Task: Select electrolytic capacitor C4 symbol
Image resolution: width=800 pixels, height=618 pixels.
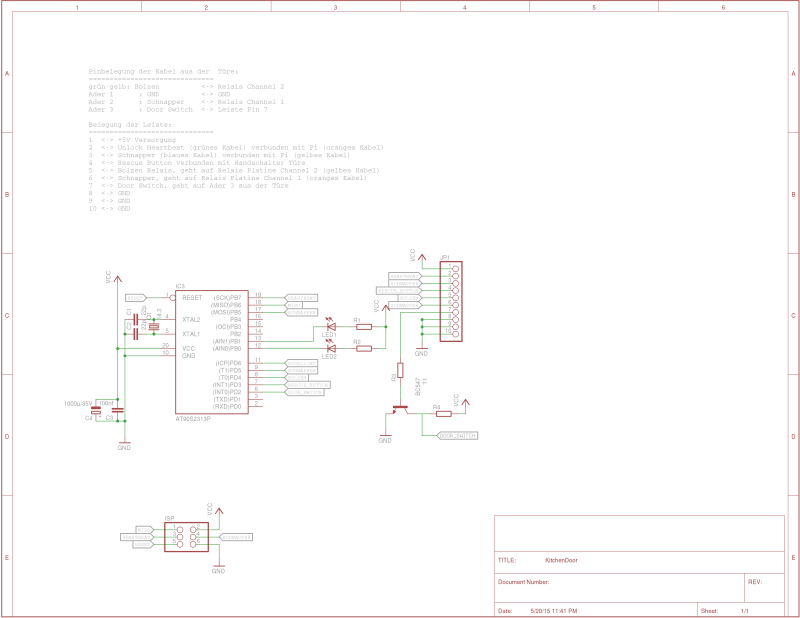Action: coord(95,411)
